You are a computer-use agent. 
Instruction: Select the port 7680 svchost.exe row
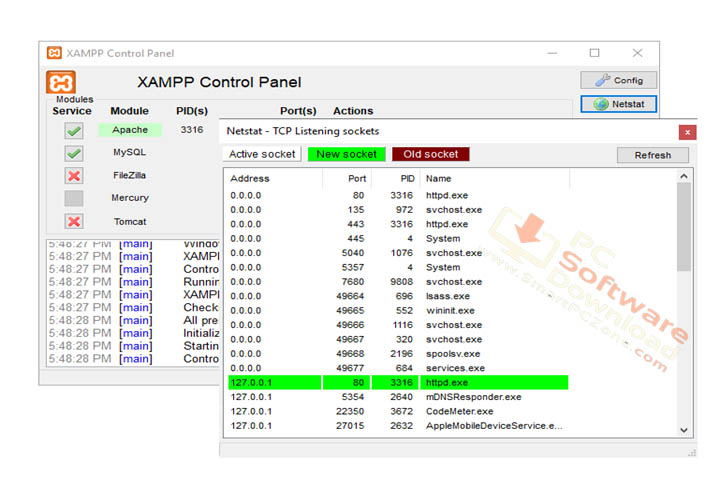coord(398,282)
